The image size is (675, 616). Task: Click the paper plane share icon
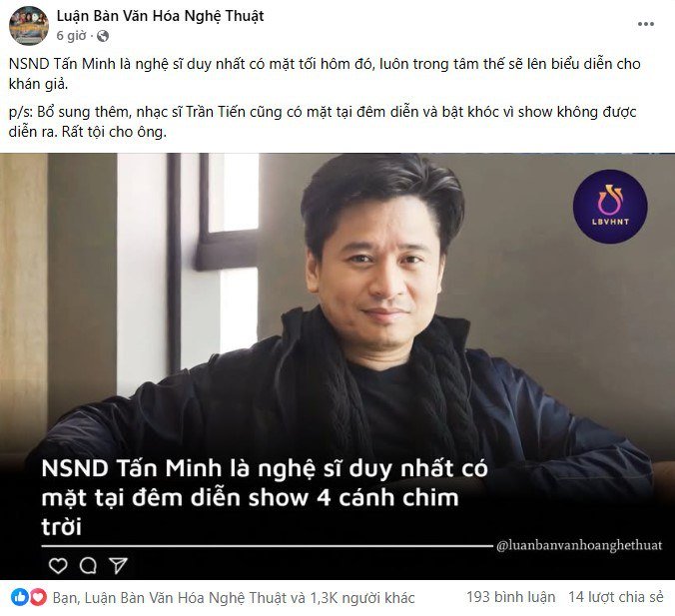coord(118,565)
